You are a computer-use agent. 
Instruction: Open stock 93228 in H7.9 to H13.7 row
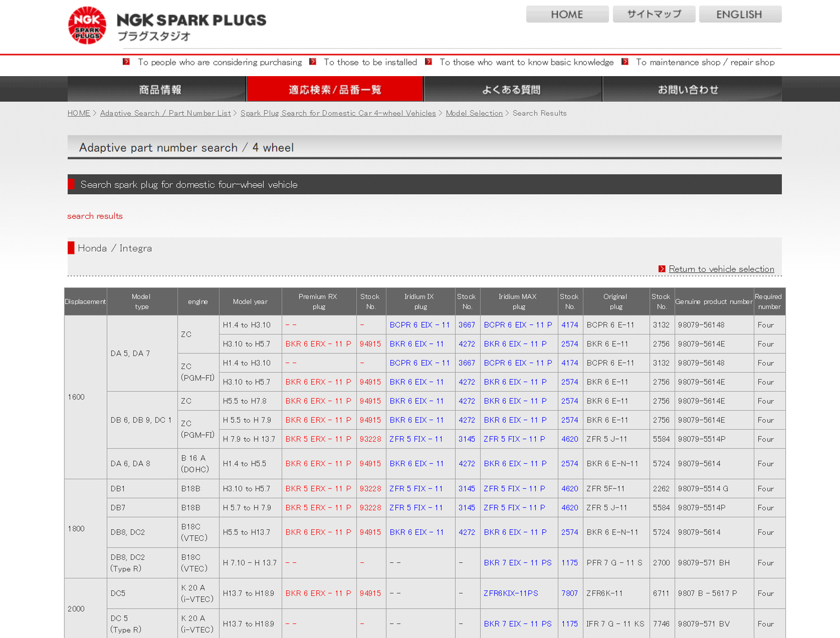(x=370, y=439)
